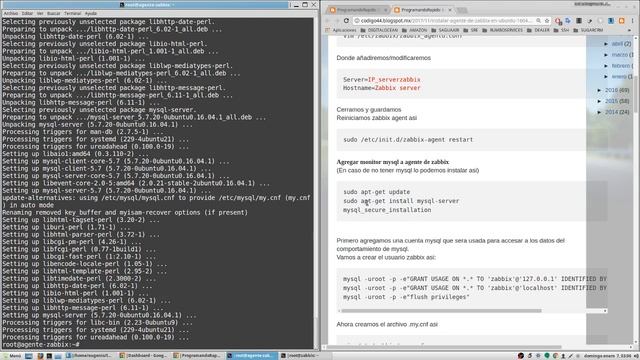
Task: Open the SSH bookmarks folder
Action: click(562, 30)
